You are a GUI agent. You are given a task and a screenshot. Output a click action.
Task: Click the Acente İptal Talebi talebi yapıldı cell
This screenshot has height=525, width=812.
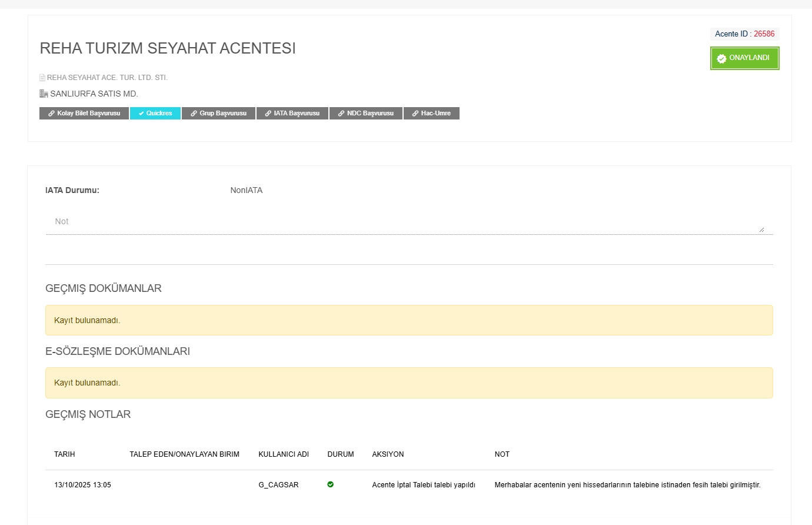[424, 485]
